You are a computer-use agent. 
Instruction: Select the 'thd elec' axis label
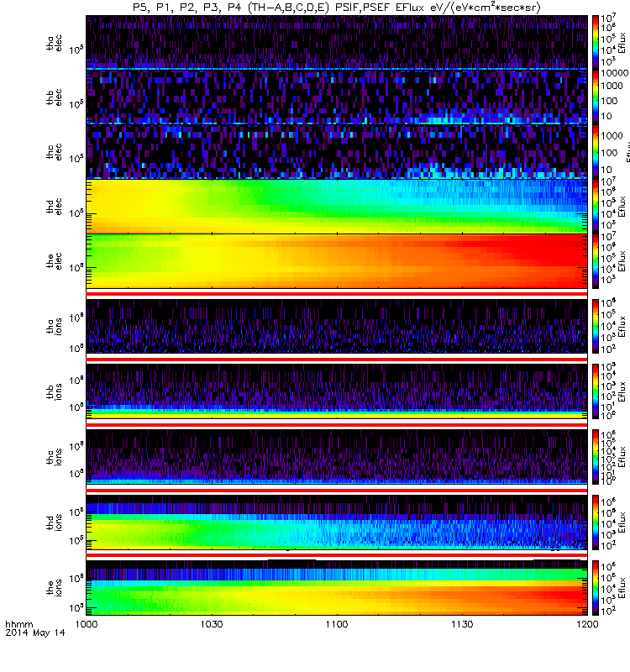coord(54,206)
